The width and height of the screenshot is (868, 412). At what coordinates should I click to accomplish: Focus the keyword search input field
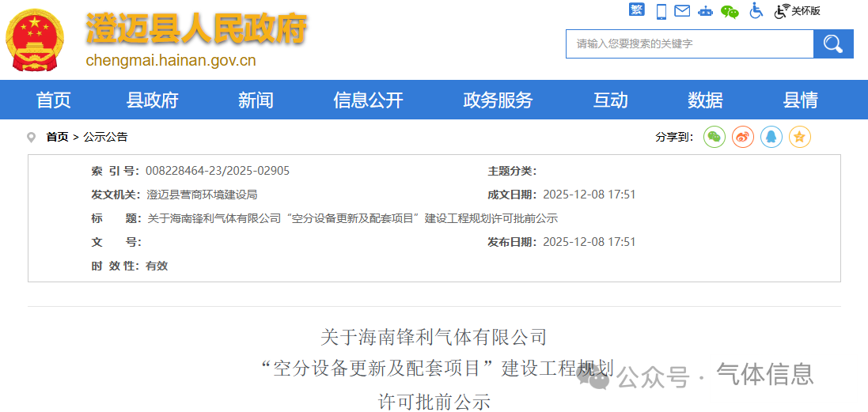pos(688,44)
